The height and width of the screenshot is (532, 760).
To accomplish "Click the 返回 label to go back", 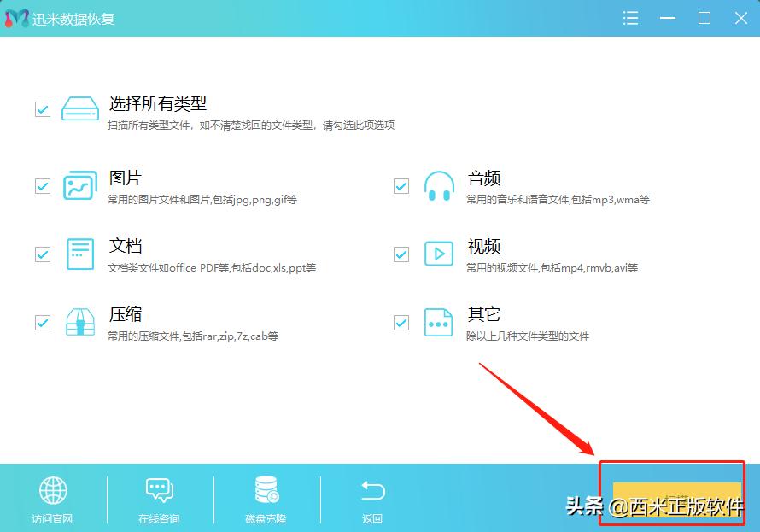I will tap(372, 517).
